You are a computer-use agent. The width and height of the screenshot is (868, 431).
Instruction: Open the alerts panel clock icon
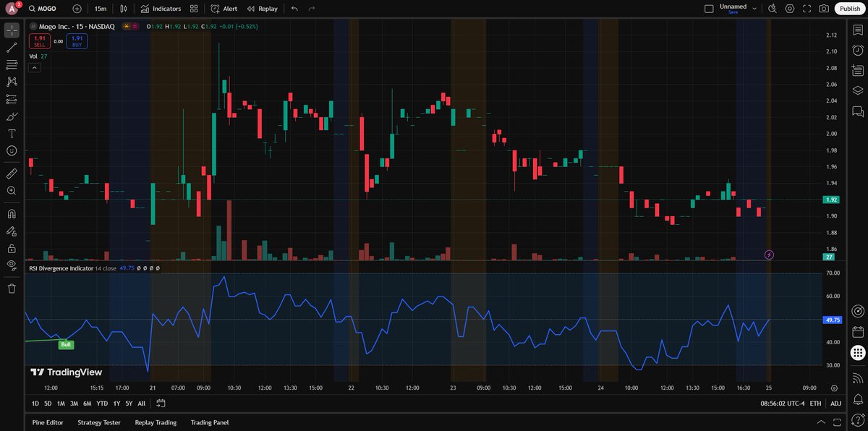coord(858,50)
